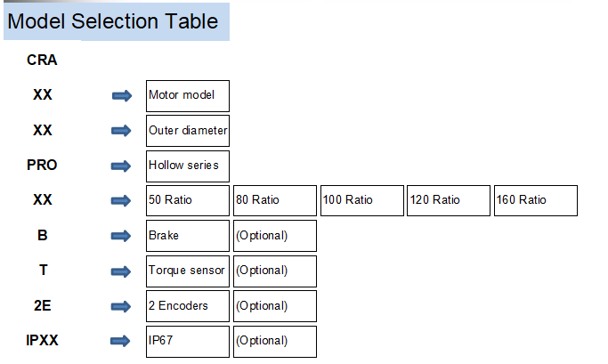
Task: Choose the 120 Ratio box
Action: (x=449, y=200)
